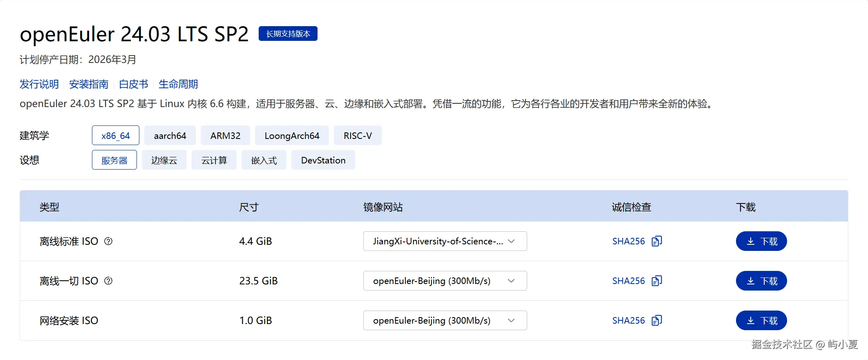Screen dimensions: 868x360
Task: Switch scenario to 边缘云
Action: pyautogui.click(x=164, y=160)
